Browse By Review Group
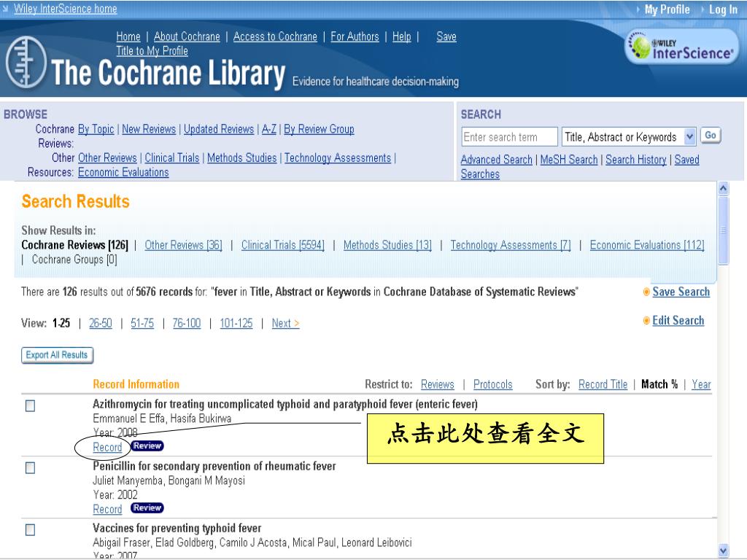The width and height of the screenshot is (747, 560). (320, 129)
